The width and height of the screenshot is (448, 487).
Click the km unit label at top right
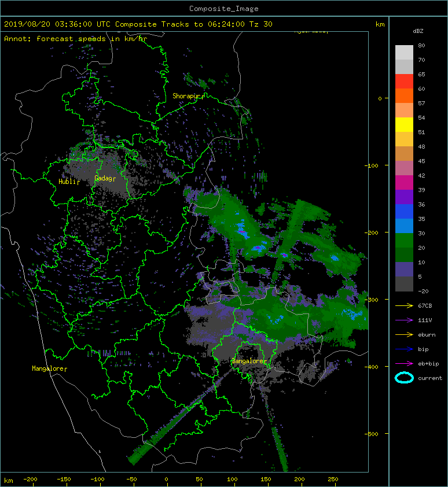(x=380, y=24)
